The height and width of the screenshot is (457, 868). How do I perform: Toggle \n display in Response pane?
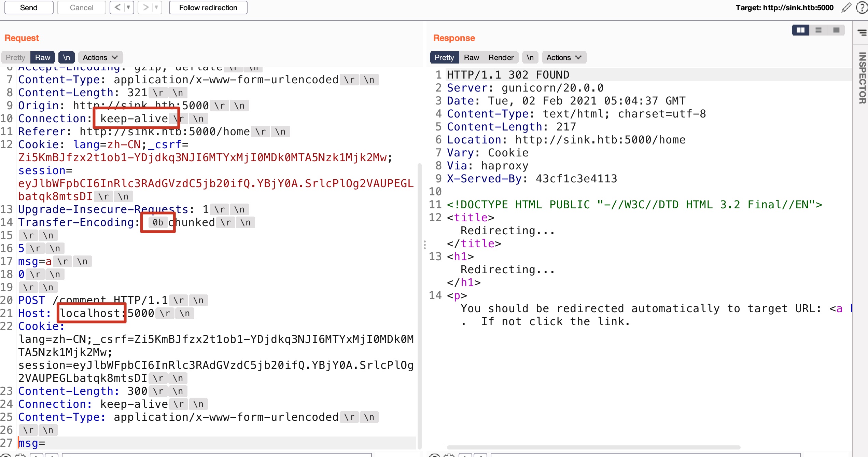[x=530, y=57]
